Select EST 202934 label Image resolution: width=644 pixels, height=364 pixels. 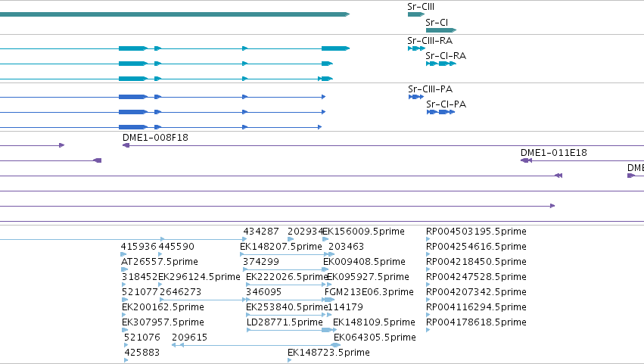pos(306,232)
